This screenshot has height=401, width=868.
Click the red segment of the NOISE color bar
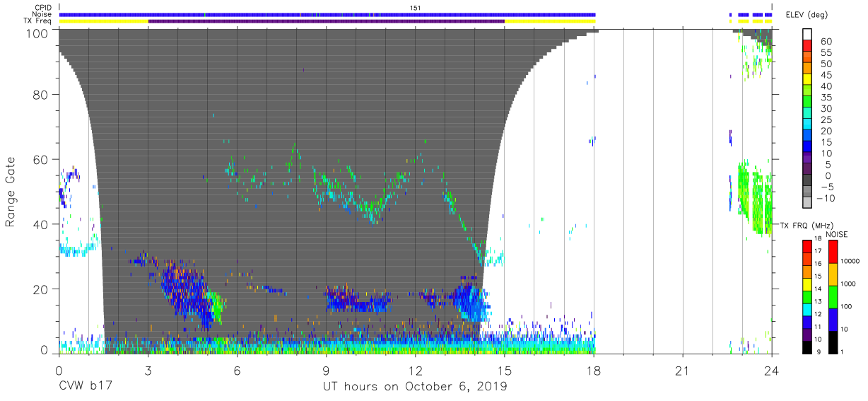pyautogui.click(x=833, y=252)
